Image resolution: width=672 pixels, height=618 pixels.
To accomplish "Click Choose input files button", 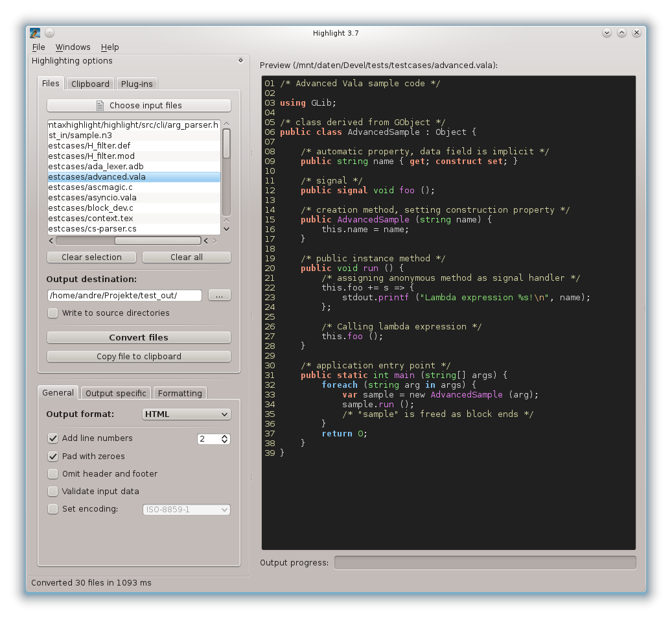I will 139,106.
